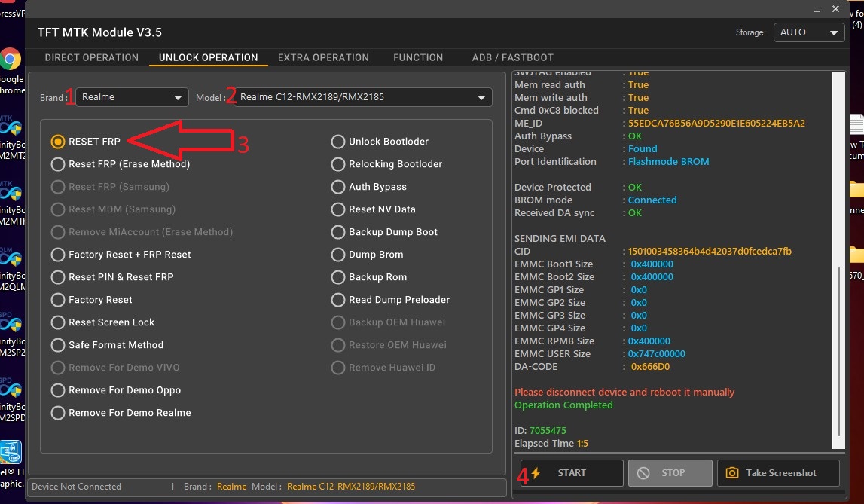Screen dimensions: 864x504
Task: Click the Operation Completed message
Action: [563, 405]
